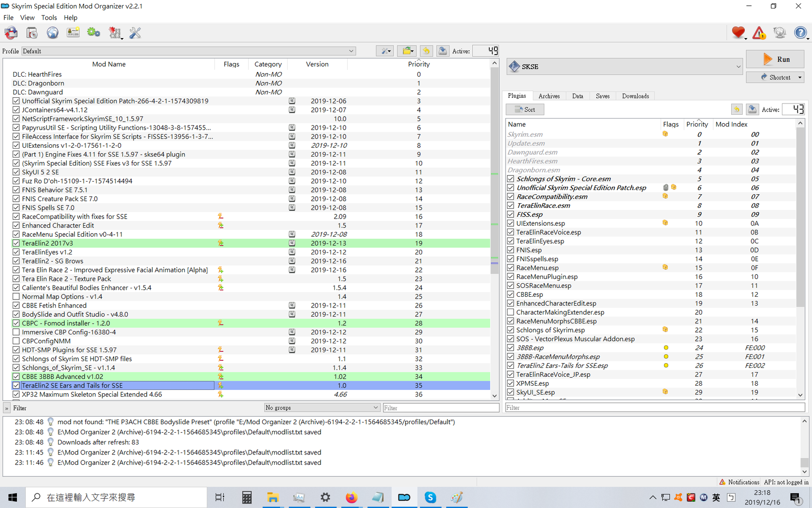This screenshot has height=508, width=812.
Task: Sort mods by Mod Name column header
Action: coord(109,64)
